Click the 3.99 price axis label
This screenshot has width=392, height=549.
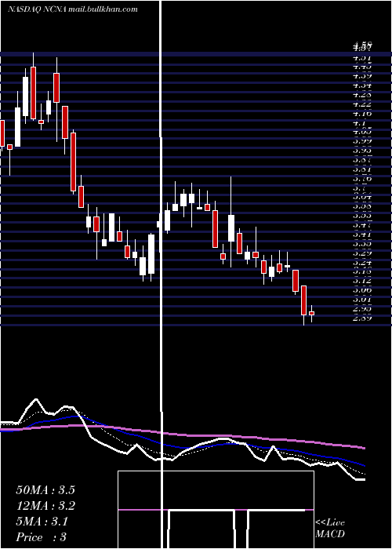pyautogui.click(x=362, y=141)
